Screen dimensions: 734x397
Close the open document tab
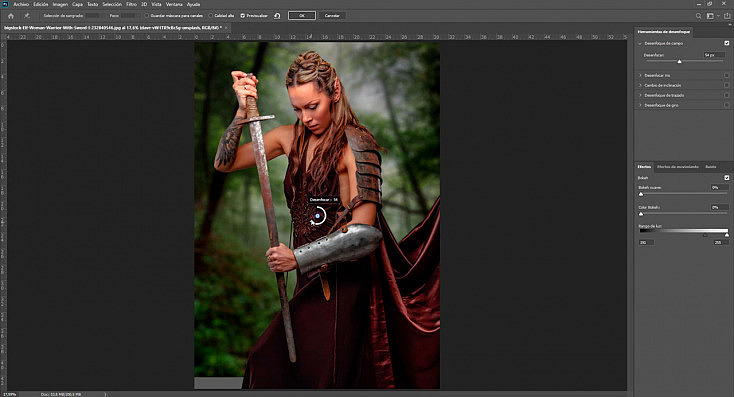click(226, 28)
